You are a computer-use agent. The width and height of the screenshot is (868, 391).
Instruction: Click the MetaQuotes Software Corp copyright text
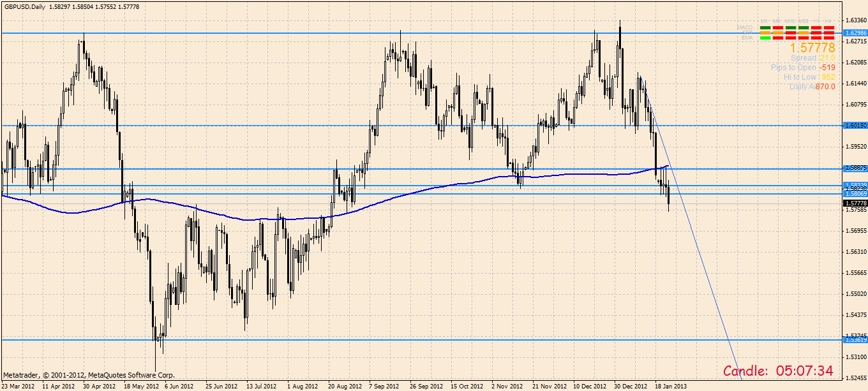(x=89, y=375)
